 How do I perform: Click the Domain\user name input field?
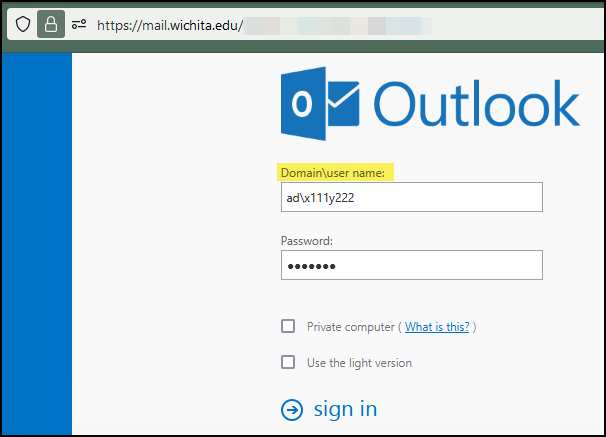coord(412,197)
